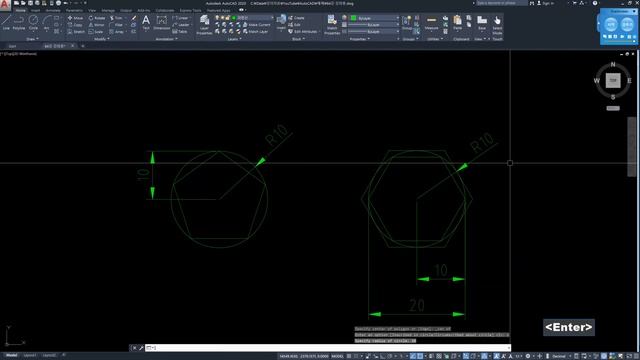Click the Mirror tool
640x360 pixels.
tap(97, 25)
